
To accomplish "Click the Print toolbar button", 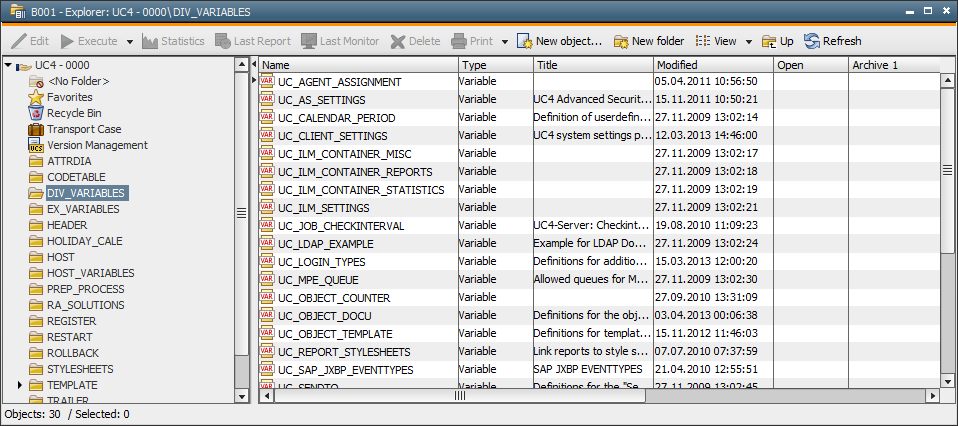I will [472, 42].
